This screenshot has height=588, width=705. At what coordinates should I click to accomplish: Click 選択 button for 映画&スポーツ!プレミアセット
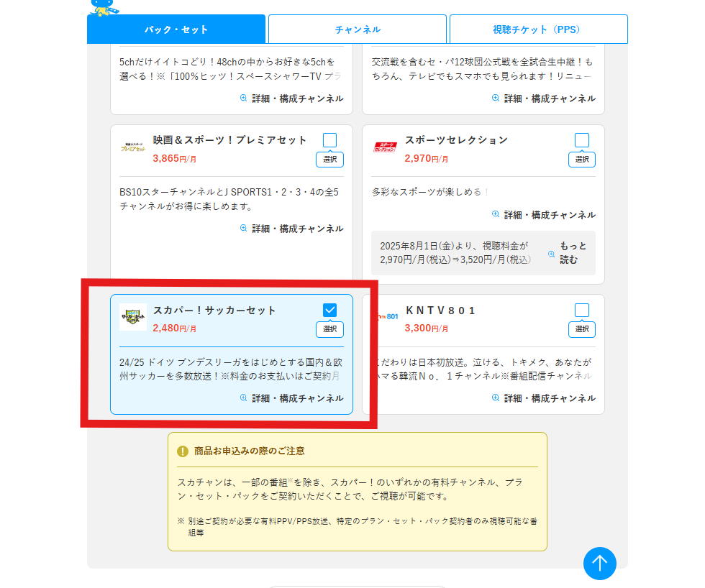(329, 160)
